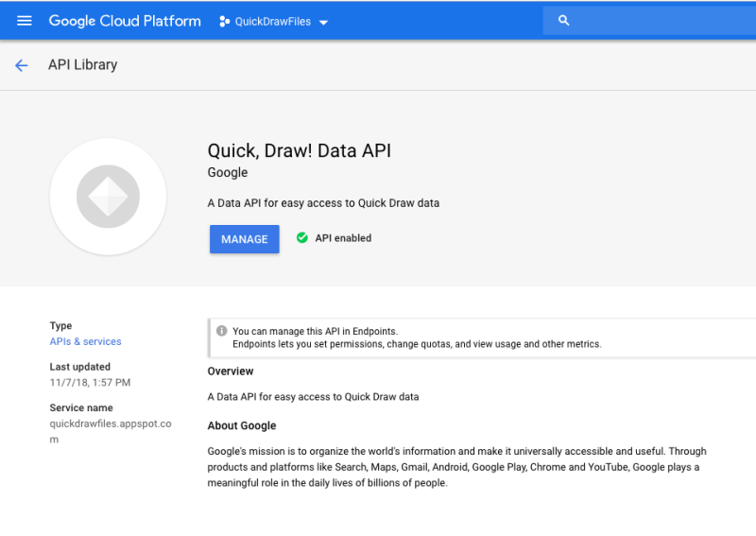Open the APIs & services link
The height and width of the screenshot is (536, 756).
85,341
